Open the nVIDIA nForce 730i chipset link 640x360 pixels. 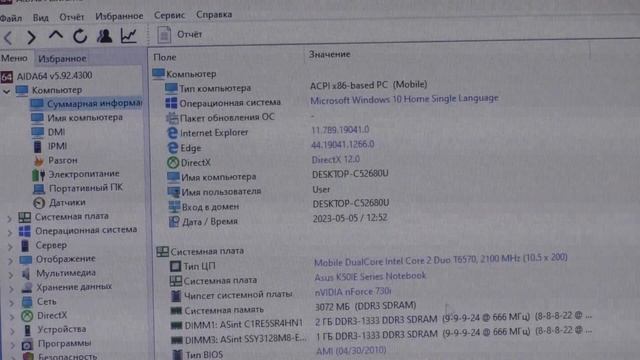[x=353, y=292]
